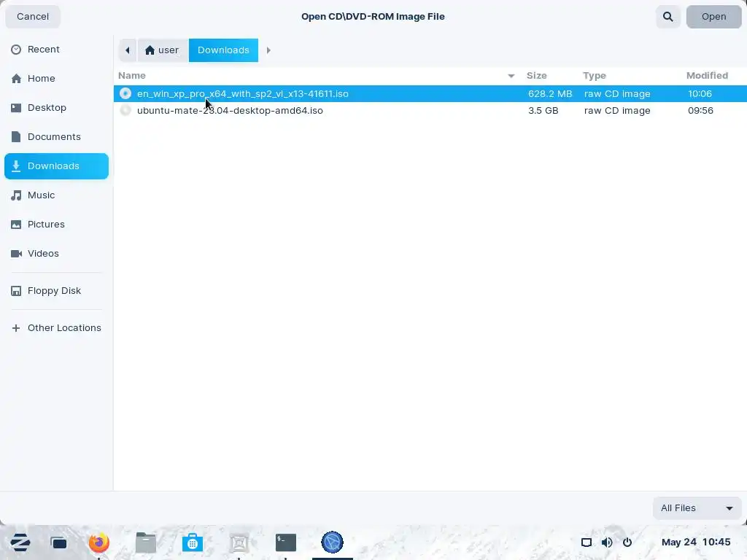Cancel the image file dialog
The height and width of the screenshot is (560, 747).
point(33,17)
